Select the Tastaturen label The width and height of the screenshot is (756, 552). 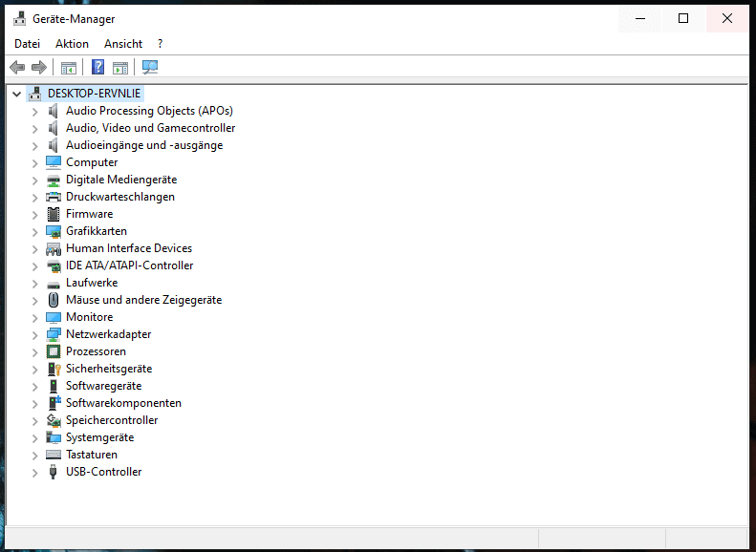point(92,455)
